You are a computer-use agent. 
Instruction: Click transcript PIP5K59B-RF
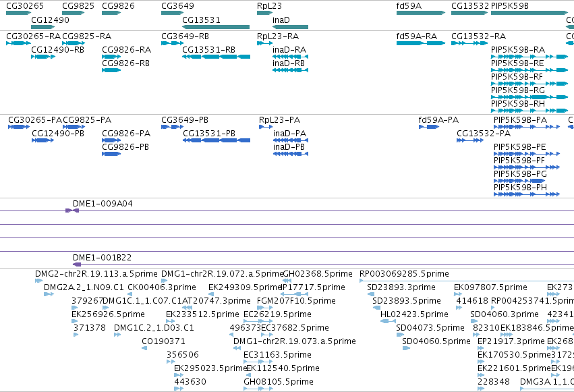(529, 84)
